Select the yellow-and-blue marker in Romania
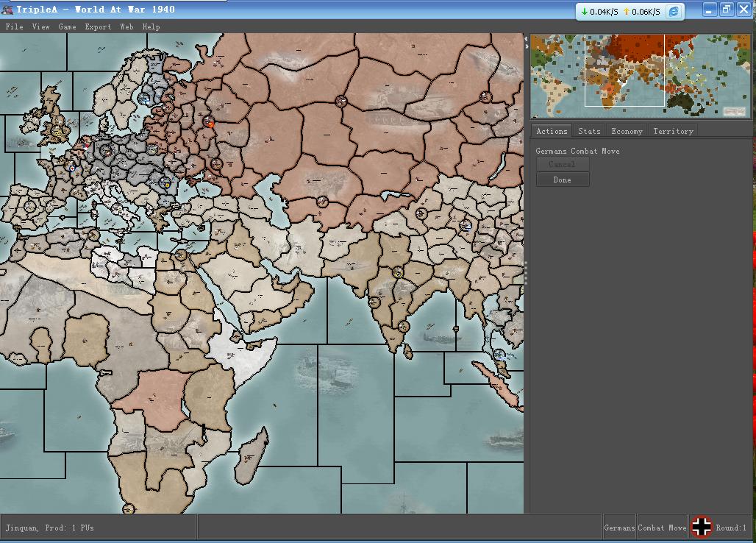Screen dimensions: 756x543 165,183
